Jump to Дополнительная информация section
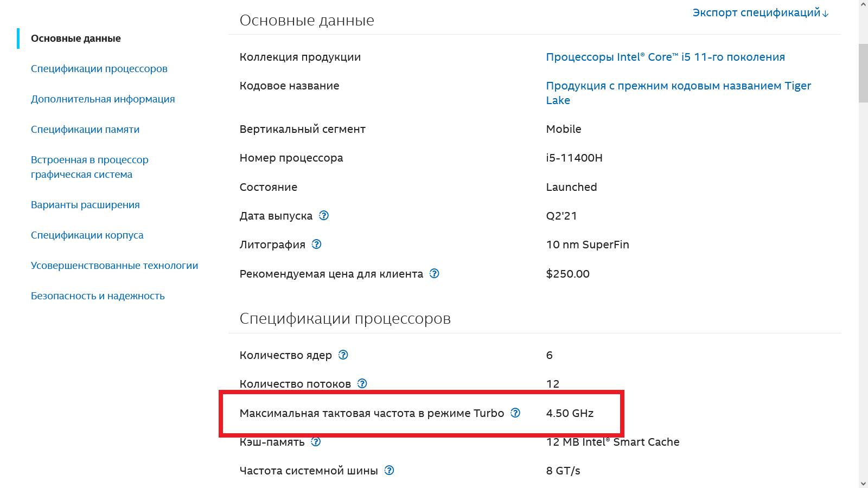This screenshot has height=488, width=868. pyautogui.click(x=103, y=99)
